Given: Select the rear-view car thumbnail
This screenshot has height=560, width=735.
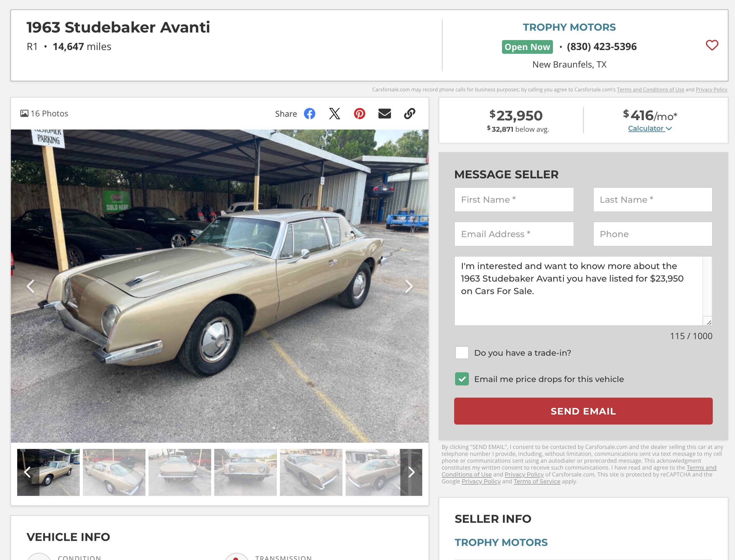Looking at the screenshot, I should tap(180, 472).
